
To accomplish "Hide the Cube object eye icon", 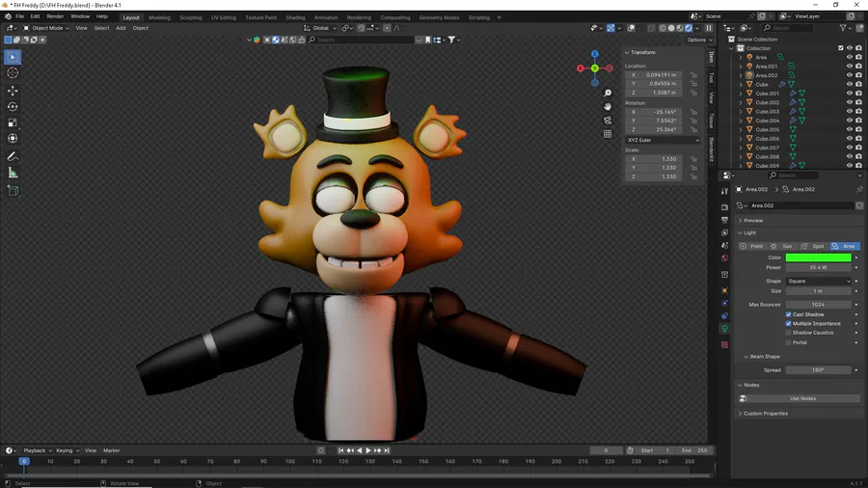I will (x=849, y=84).
